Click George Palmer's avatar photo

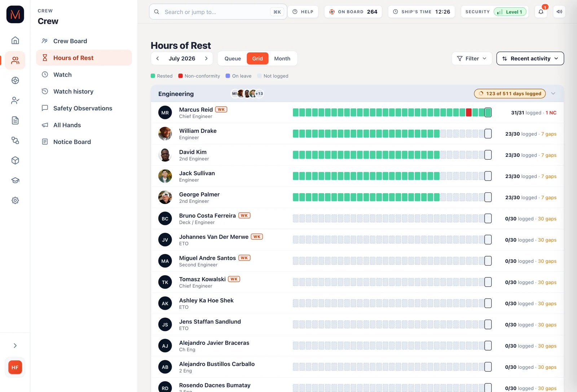(165, 197)
